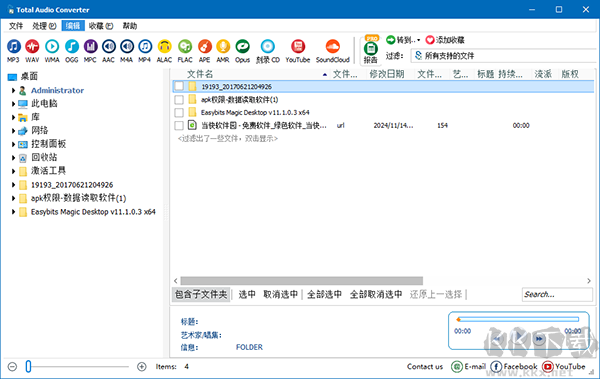Click the MP4 format icon

pos(145,47)
